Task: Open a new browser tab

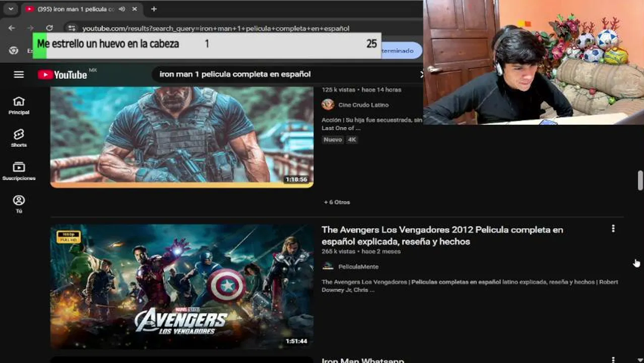Action: (154, 9)
